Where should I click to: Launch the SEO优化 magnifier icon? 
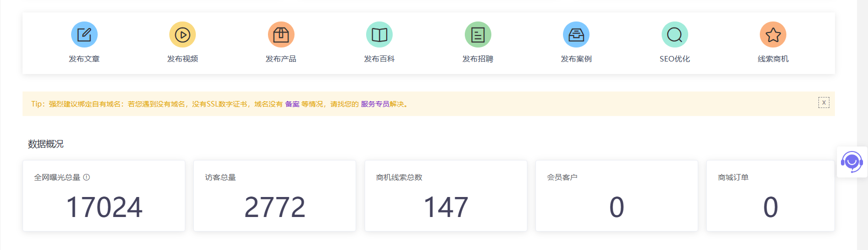pos(675,34)
